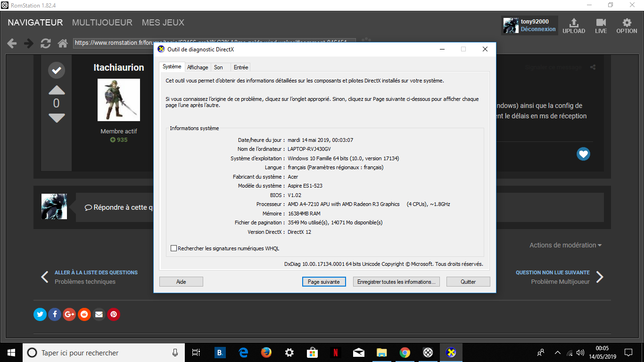644x362 pixels.
Task: Show hidden system tray icons
Action: (x=557, y=353)
